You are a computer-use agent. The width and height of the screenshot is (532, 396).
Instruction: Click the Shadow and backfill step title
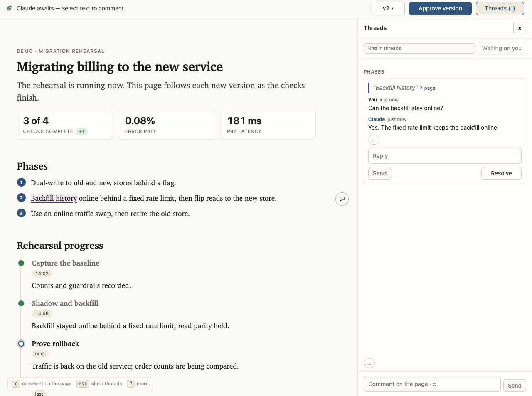click(x=65, y=303)
